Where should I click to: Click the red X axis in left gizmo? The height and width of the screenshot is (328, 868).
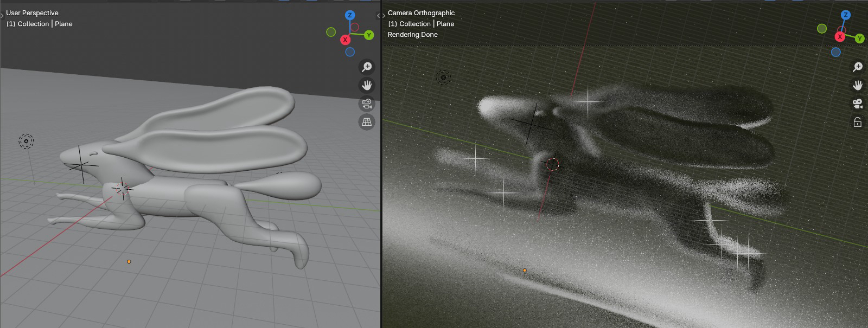point(345,40)
